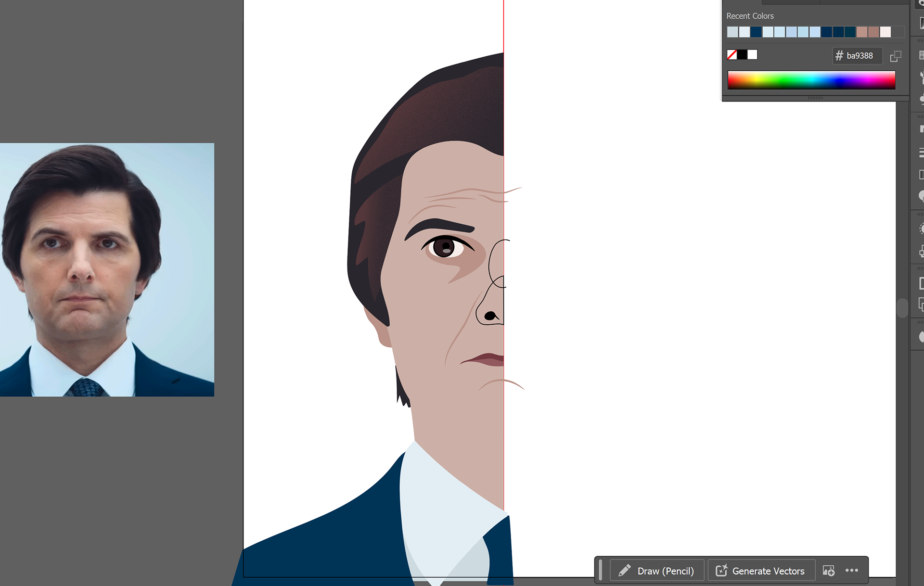924x586 pixels.
Task: Click the Generate Vectors button
Action: (761, 571)
